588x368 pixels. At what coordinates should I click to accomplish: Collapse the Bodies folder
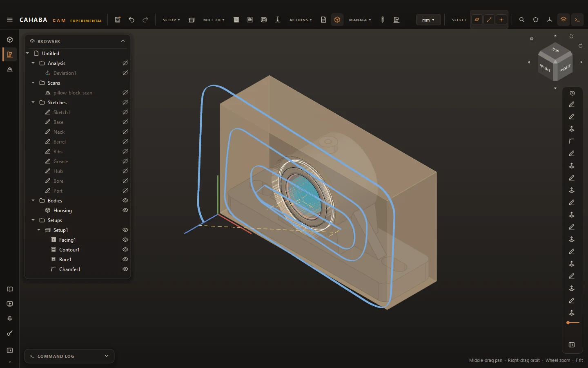33,200
